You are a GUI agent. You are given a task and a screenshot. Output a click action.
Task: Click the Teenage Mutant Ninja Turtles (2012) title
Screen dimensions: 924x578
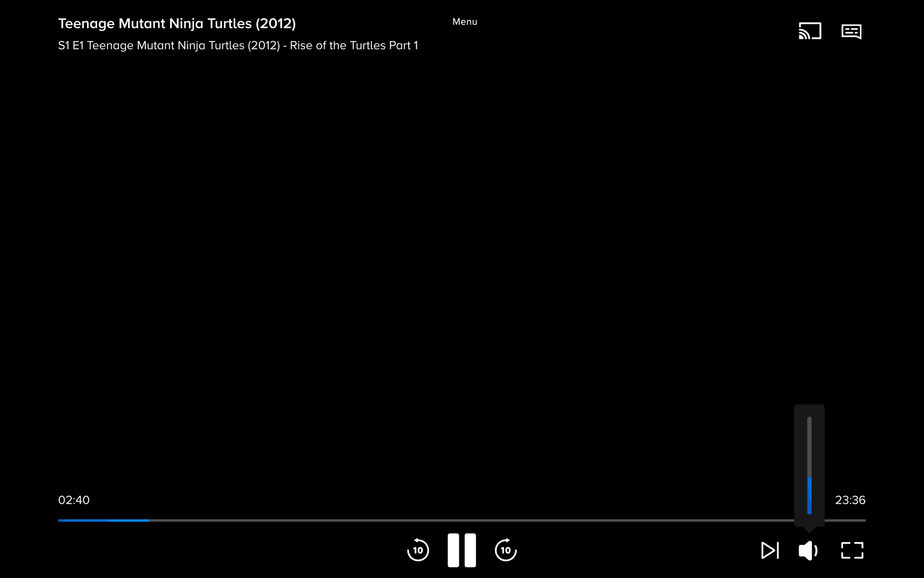pyautogui.click(x=177, y=24)
